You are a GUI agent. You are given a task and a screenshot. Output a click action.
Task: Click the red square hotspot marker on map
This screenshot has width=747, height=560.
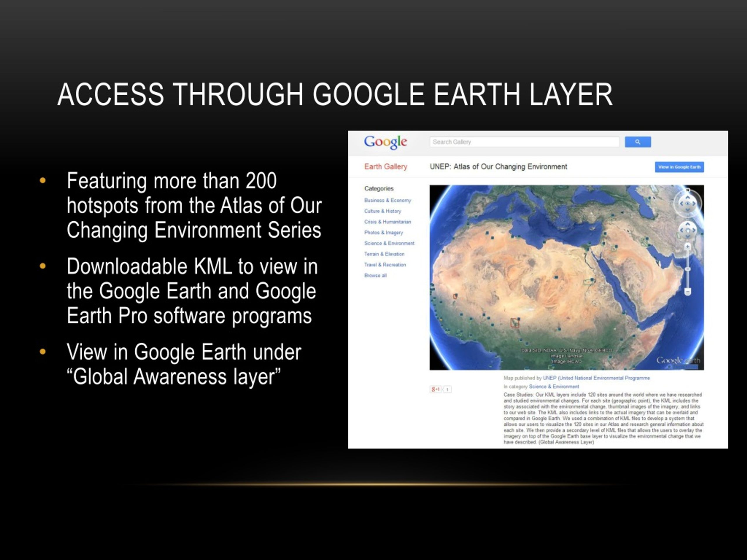(x=515, y=323)
